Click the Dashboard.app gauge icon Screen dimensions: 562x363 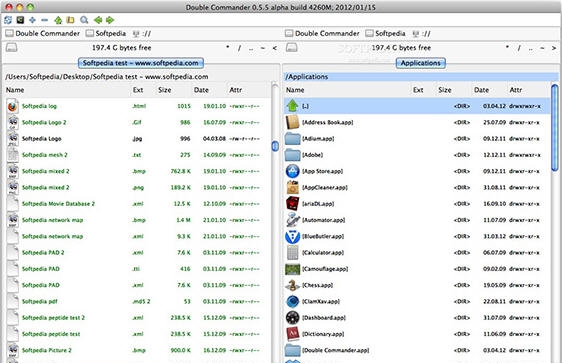pyautogui.click(x=292, y=318)
